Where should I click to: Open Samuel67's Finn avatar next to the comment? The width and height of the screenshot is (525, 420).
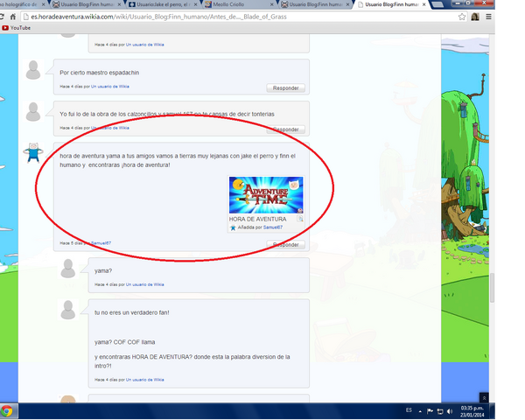point(33,152)
